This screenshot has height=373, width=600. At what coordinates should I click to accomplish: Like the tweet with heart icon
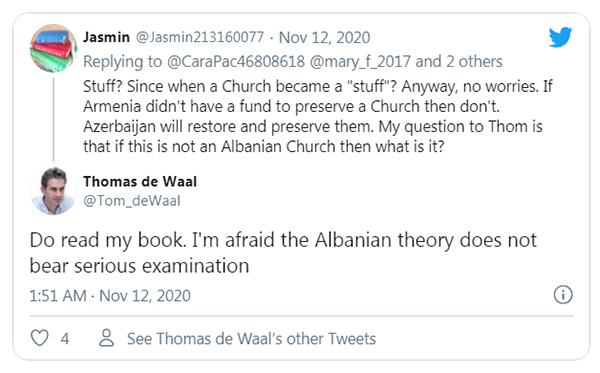click(x=39, y=338)
